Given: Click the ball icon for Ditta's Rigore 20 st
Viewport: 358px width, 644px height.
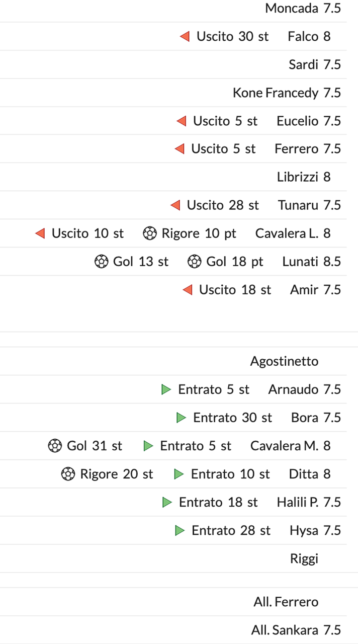Looking at the screenshot, I should click(68, 474).
